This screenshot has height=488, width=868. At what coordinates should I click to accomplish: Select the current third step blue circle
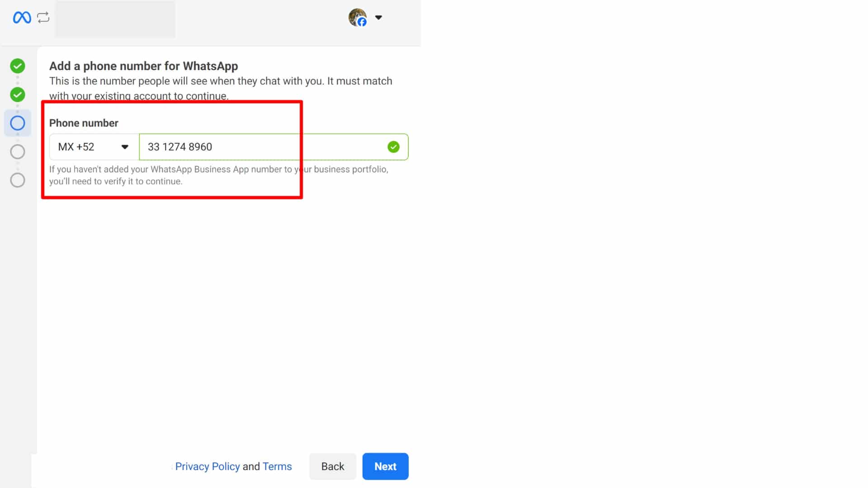[18, 123]
